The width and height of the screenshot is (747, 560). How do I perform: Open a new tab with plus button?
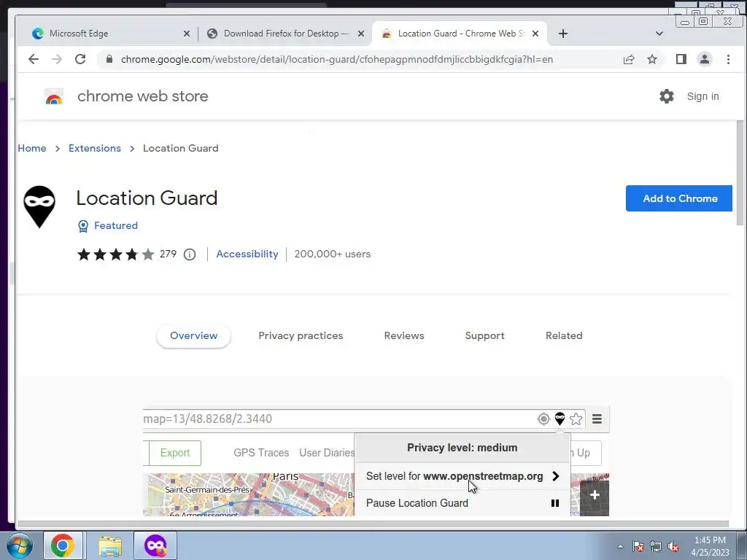(x=563, y=34)
